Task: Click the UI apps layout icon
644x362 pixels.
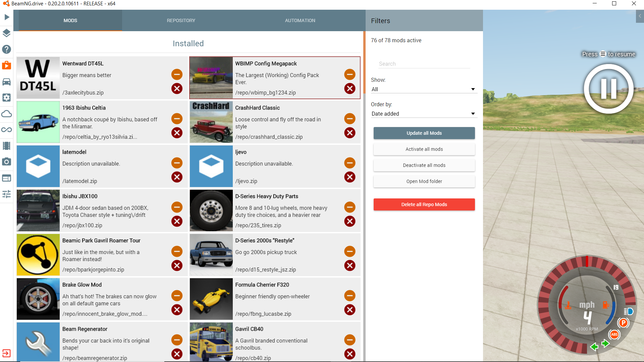Action: 7,178
